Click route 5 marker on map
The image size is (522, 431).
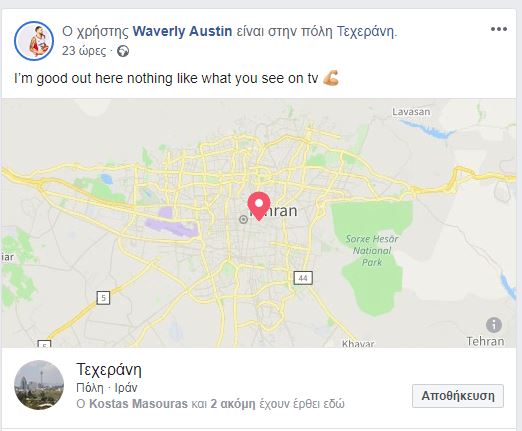(x=103, y=298)
